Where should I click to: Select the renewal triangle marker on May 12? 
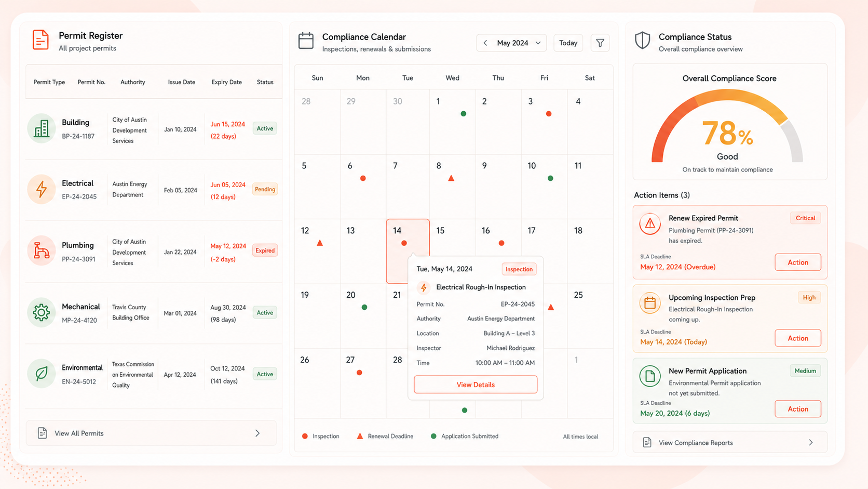pyautogui.click(x=320, y=243)
